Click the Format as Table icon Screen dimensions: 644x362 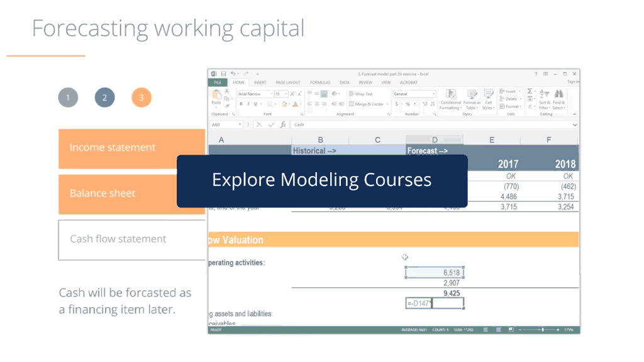point(472,94)
